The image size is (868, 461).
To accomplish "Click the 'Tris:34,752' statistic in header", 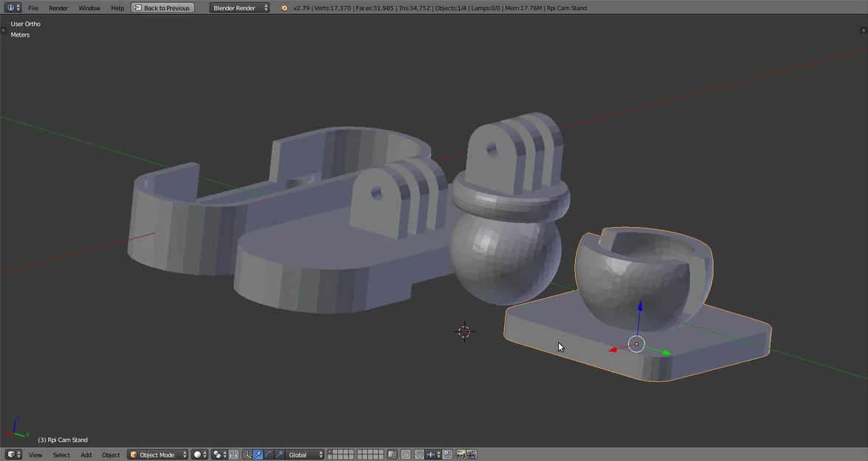I will coord(414,8).
